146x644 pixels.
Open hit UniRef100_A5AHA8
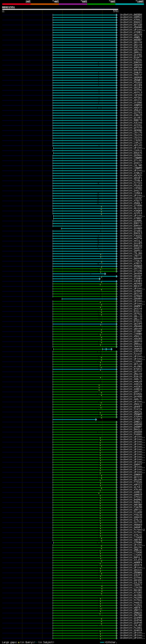click(131, 27)
